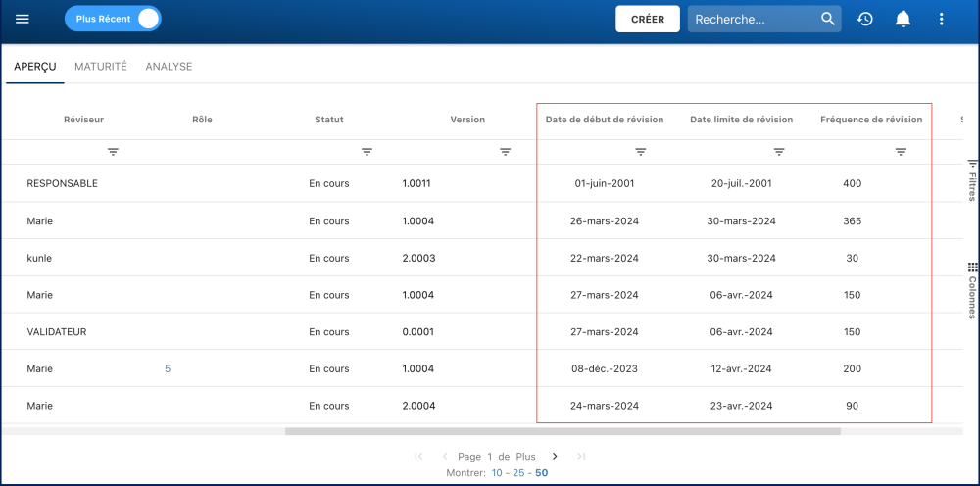
Task: Sort by the Version column header
Action: [x=467, y=120]
